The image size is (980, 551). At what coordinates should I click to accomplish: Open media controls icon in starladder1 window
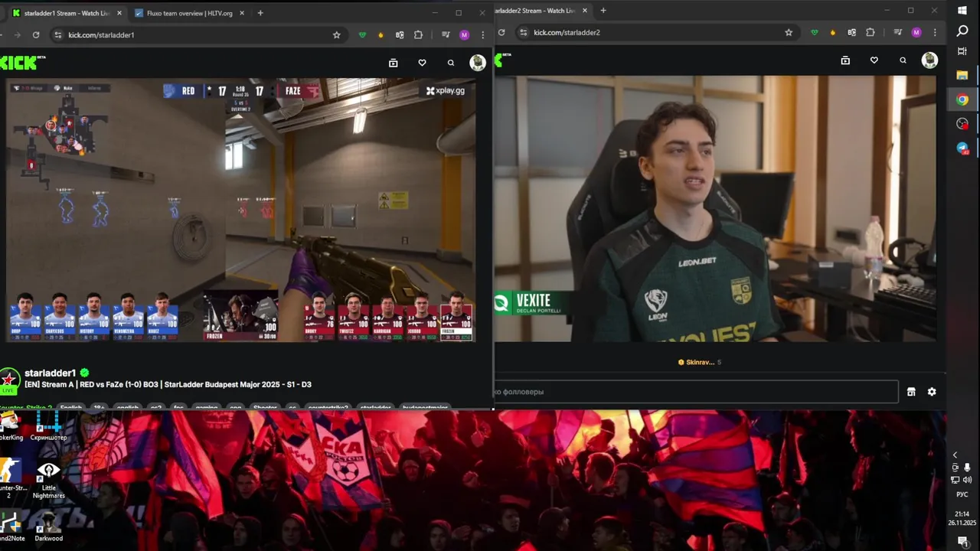446,34
